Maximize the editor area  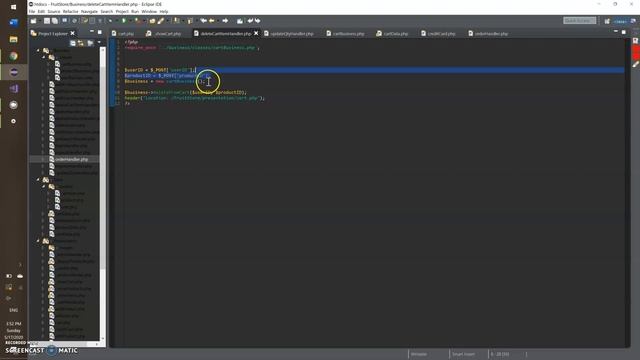(624, 32)
